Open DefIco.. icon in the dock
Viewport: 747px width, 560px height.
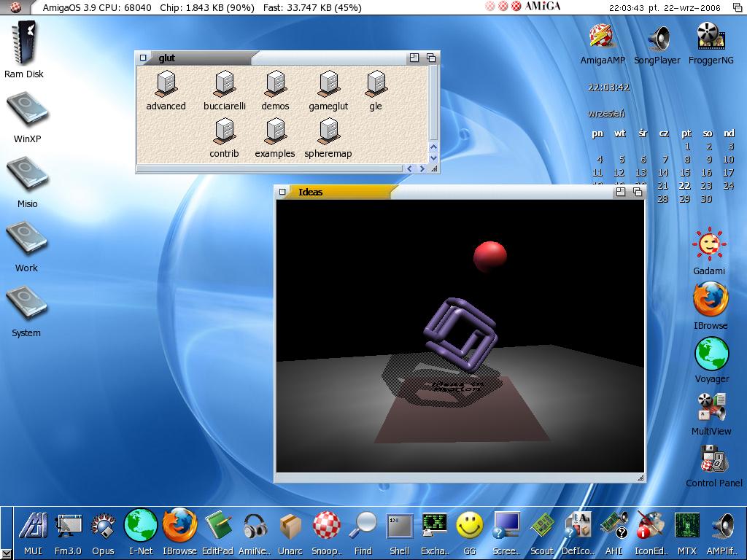578,526
